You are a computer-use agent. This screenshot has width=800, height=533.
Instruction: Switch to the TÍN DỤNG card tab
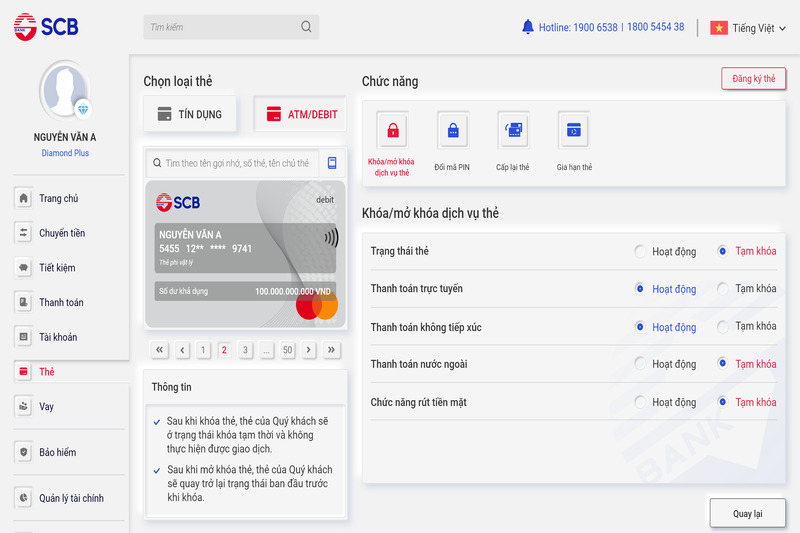(190, 114)
